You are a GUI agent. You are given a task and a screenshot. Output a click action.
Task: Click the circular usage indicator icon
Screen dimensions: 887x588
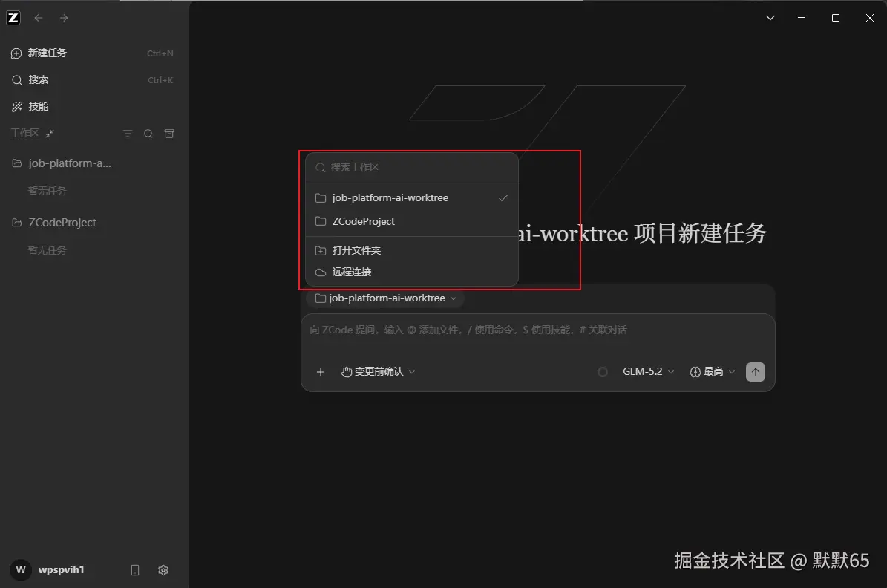point(603,372)
